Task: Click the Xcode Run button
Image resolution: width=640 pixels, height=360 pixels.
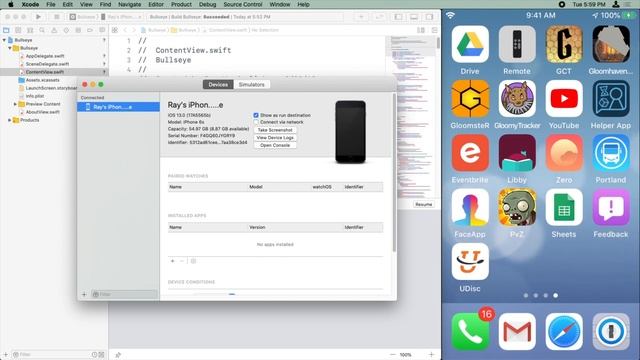Action: point(38,17)
